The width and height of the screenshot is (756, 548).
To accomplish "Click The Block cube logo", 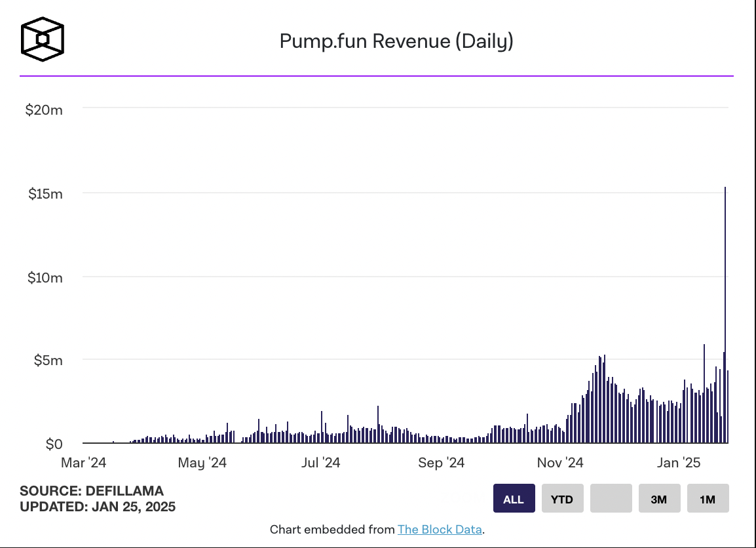I will [43, 39].
